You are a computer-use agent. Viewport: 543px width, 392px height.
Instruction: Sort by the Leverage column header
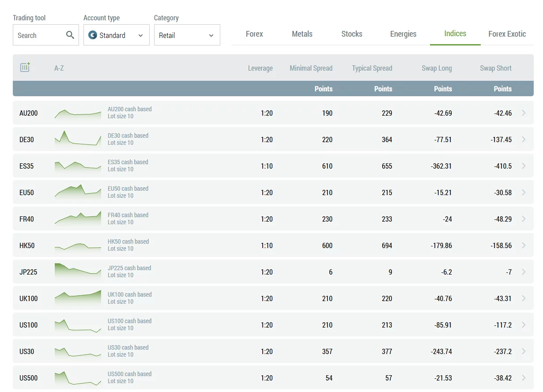point(260,68)
